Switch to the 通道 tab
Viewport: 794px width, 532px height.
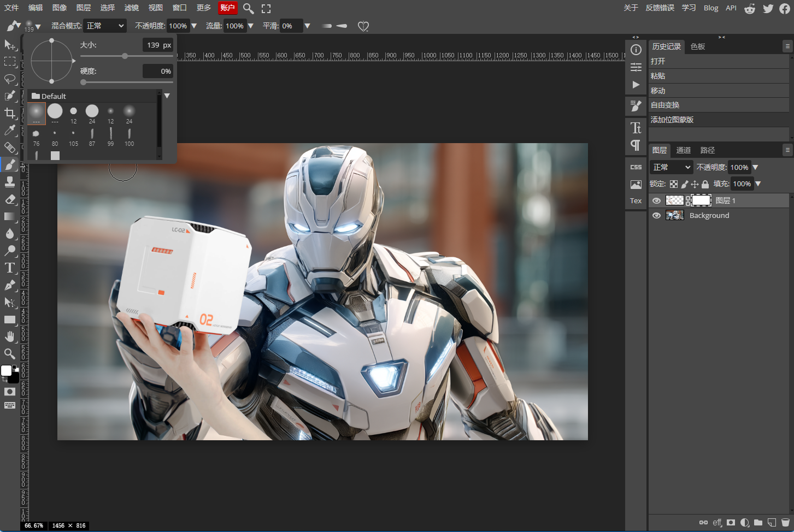pos(683,150)
